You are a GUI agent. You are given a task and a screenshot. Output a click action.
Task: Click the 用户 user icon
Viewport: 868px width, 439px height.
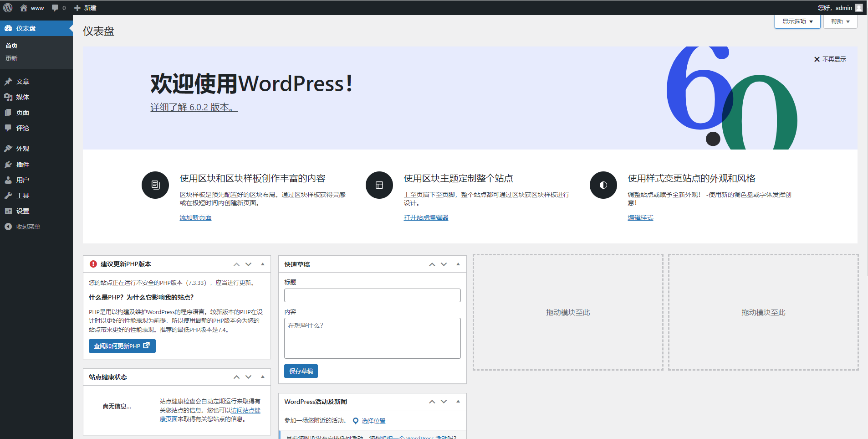tap(8, 180)
